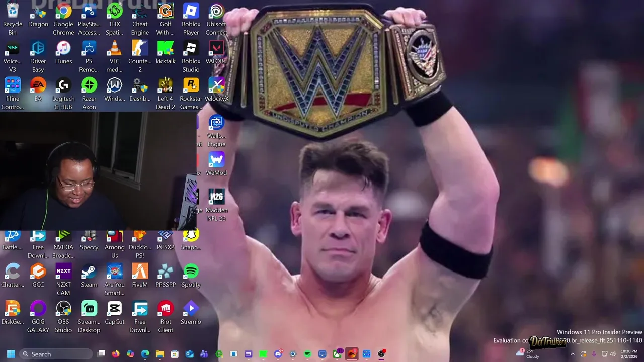Open the PPSSPP desktop shortcut
Viewport: 644px width, 362px height.
coord(166,276)
